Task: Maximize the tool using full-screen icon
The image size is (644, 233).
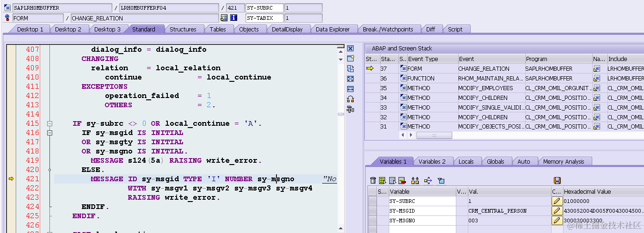Action: (350, 79)
